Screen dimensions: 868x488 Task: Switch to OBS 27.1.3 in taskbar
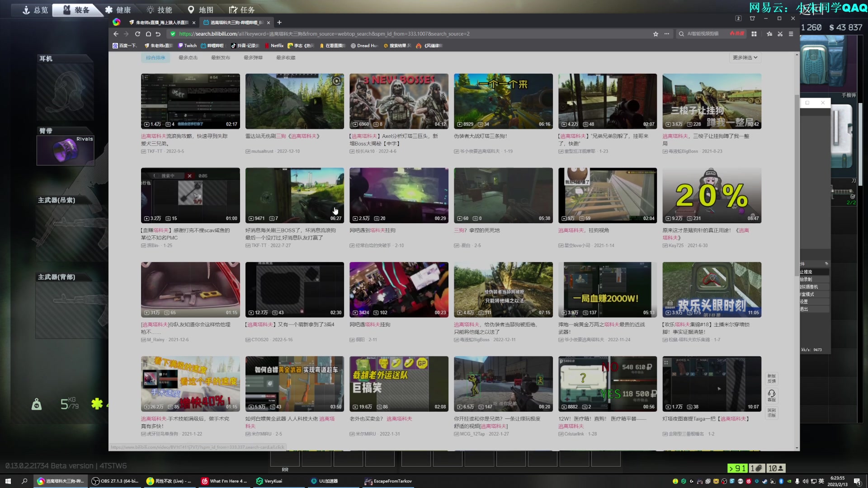tap(115, 481)
